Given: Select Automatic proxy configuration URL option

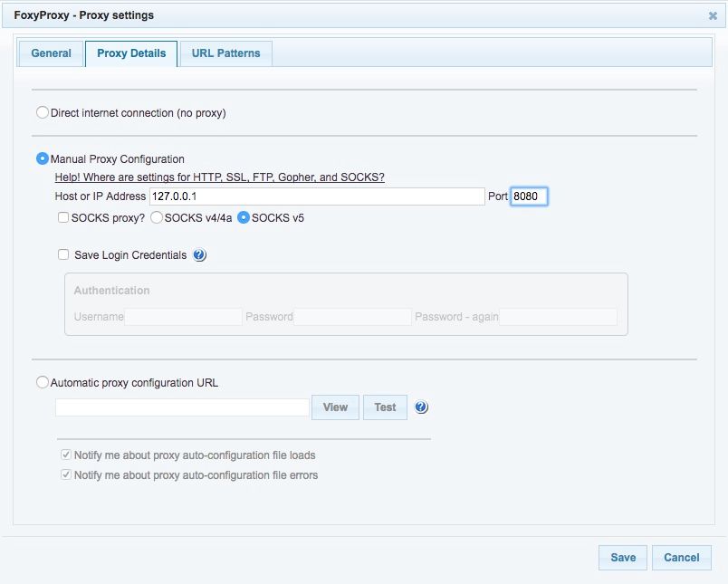Looking at the screenshot, I should tap(43, 382).
